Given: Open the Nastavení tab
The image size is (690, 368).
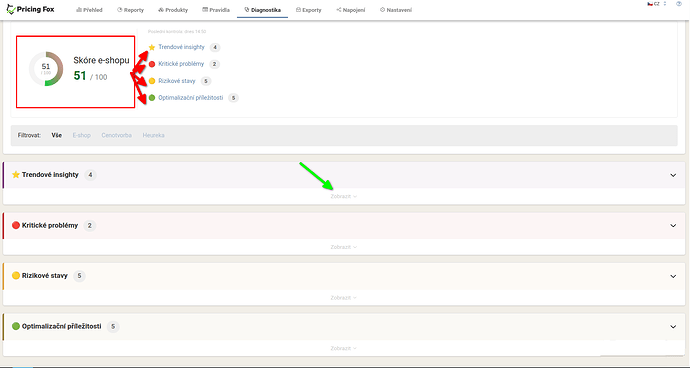Looking at the screenshot, I should pos(396,10).
